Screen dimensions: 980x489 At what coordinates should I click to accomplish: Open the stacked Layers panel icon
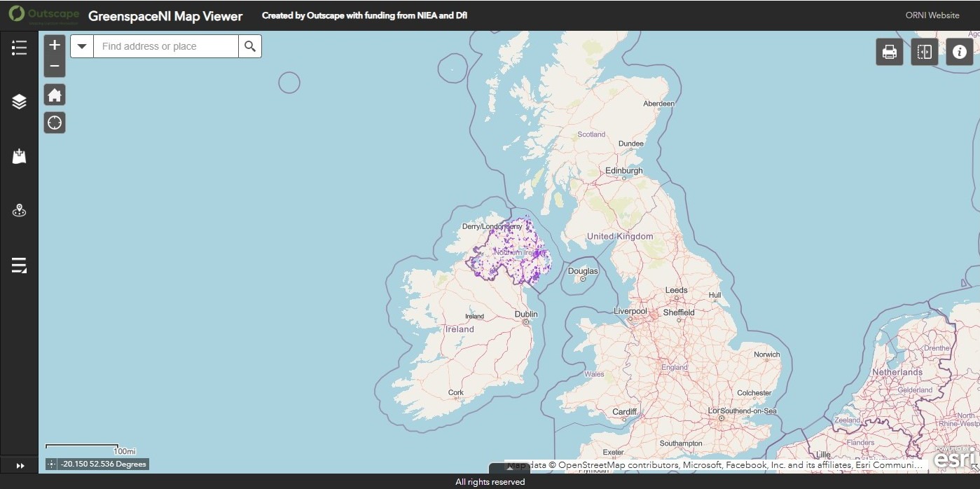[x=19, y=102]
